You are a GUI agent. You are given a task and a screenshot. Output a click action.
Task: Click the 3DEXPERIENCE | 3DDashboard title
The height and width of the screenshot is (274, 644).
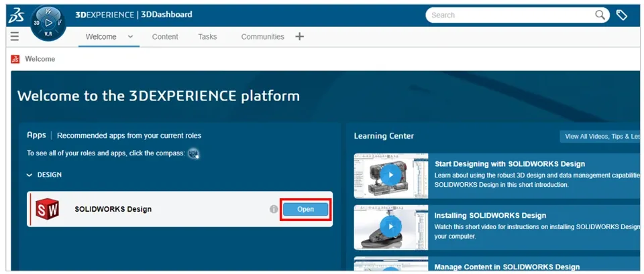pos(133,15)
